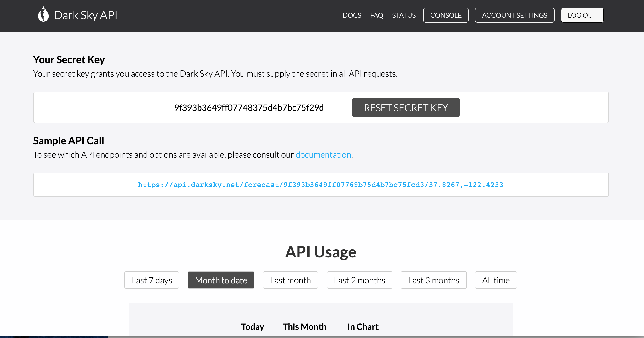644x338 pixels.
Task: Show usage for Last 2 months
Action: click(x=359, y=280)
